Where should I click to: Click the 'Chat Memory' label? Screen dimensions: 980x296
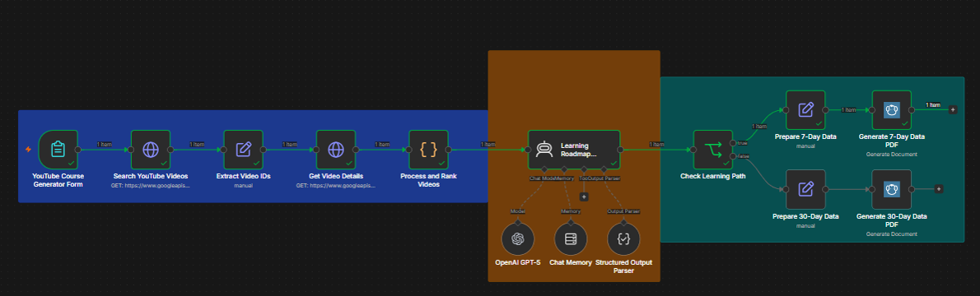tap(571, 263)
